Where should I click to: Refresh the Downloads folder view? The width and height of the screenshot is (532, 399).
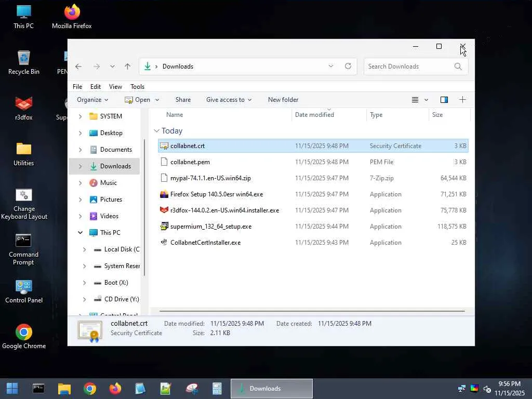pos(348,66)
